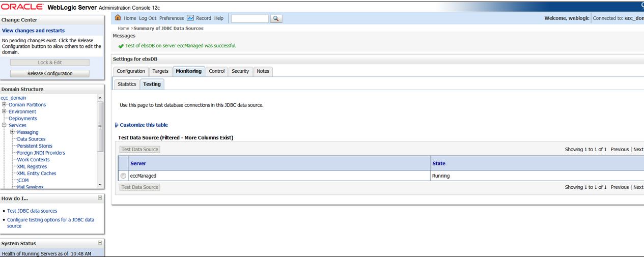Open Data Sources in domain tree
This screenshot has width=644, height=257.
point(31,139)
